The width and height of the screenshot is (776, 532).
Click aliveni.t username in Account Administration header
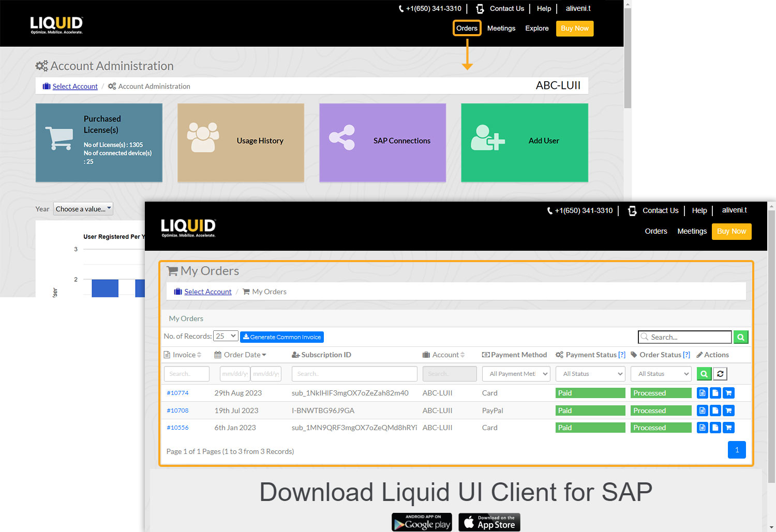point(578,8)
